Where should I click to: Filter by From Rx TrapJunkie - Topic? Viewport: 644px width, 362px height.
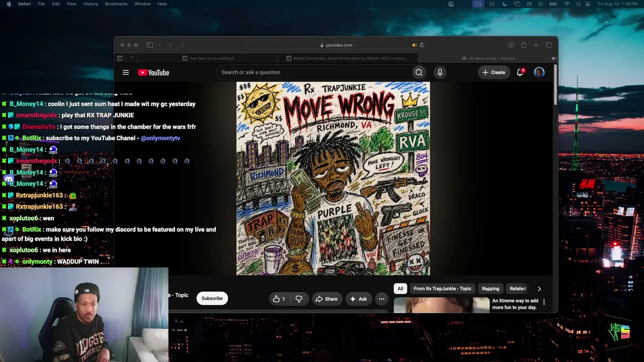[x=442, y=289]
